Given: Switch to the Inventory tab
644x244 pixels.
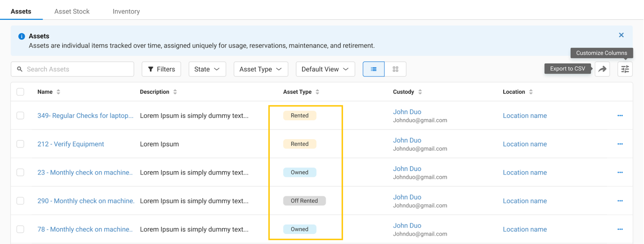Looking at the screenshot, I should 126,11.
